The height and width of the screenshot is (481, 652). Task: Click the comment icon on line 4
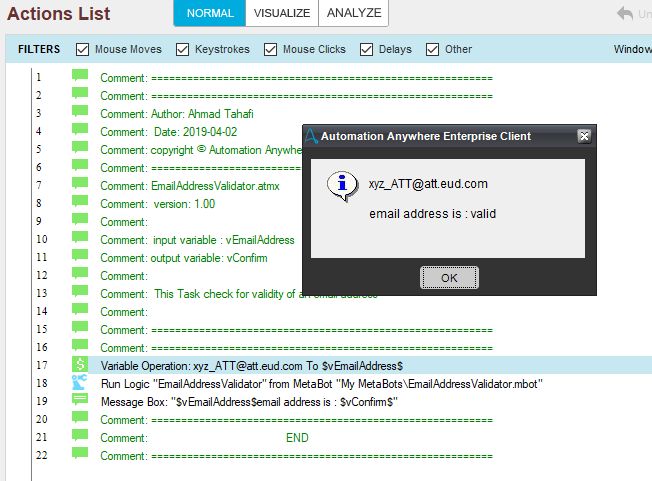80,130
